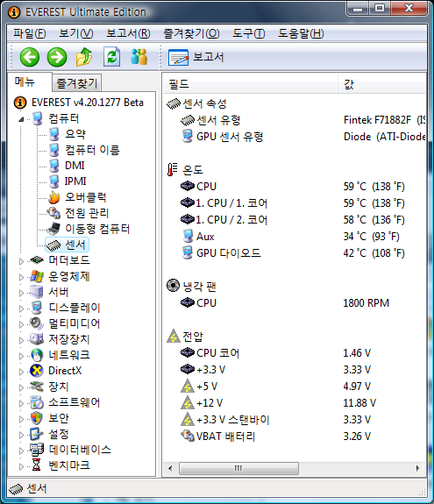Click the 멀티미디어 speaker icon

tap(37, 323)
